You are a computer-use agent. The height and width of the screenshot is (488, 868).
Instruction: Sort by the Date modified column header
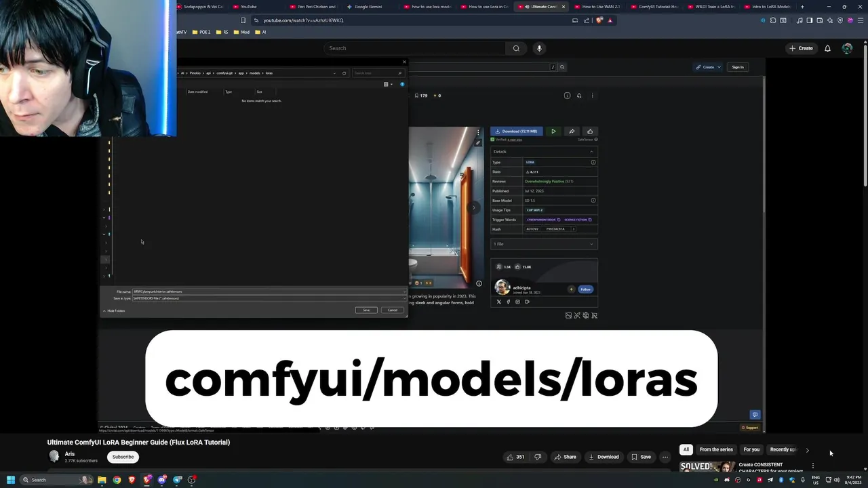click(x=198, y=91)
